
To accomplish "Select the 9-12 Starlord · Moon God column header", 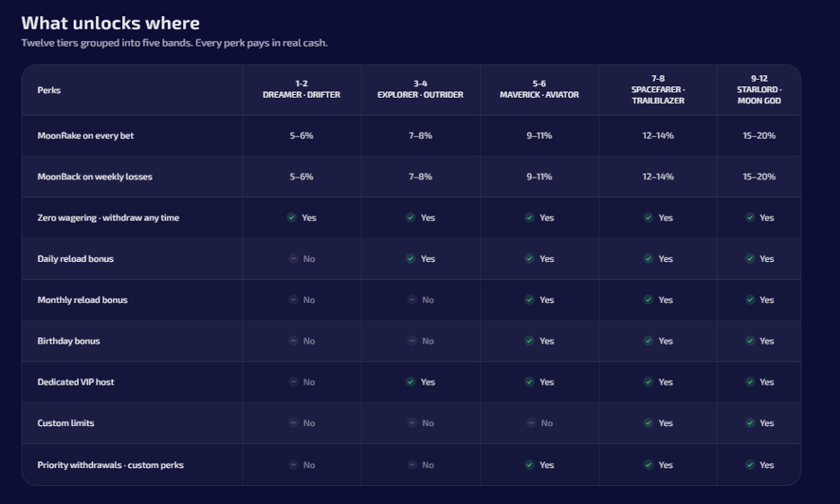I will pos(759,90).
